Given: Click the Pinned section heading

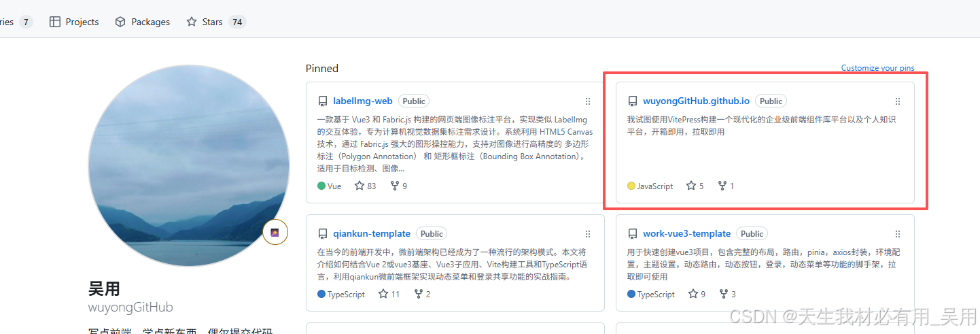Looking at the screenshot, I should [x=322, y=68].
